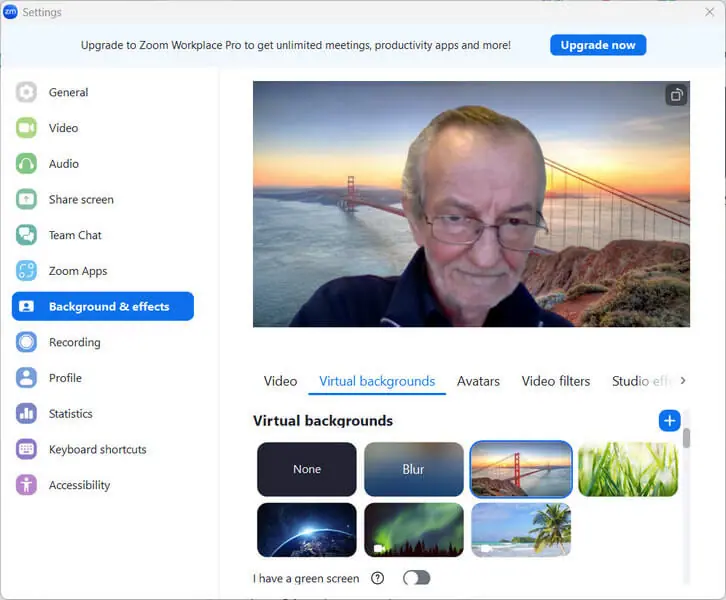The height and width of the screenshot is (600, 726).
Task: Switch to the Video tab
Action: click(280, 381)
